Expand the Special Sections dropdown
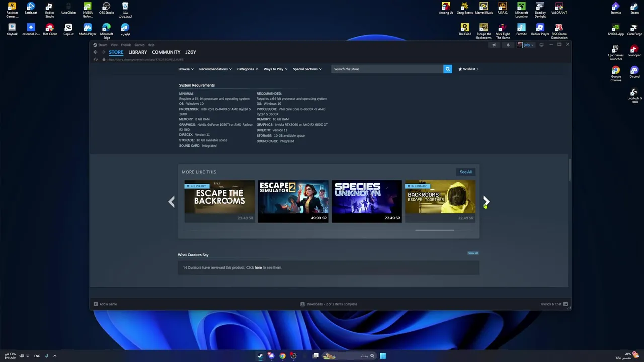The height and width of the screenshot is (362, 644). [307, 69]
